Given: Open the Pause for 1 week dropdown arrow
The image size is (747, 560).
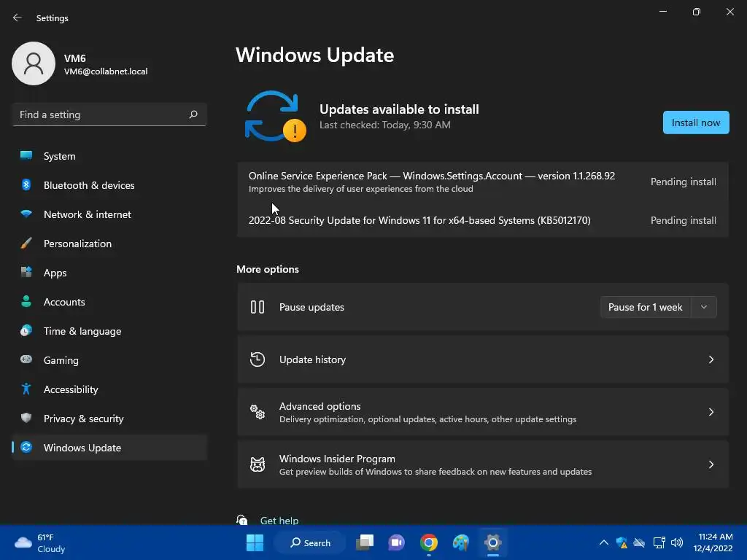Looking at the screenshot, I should pyautogui.click(x=704, y=307).
